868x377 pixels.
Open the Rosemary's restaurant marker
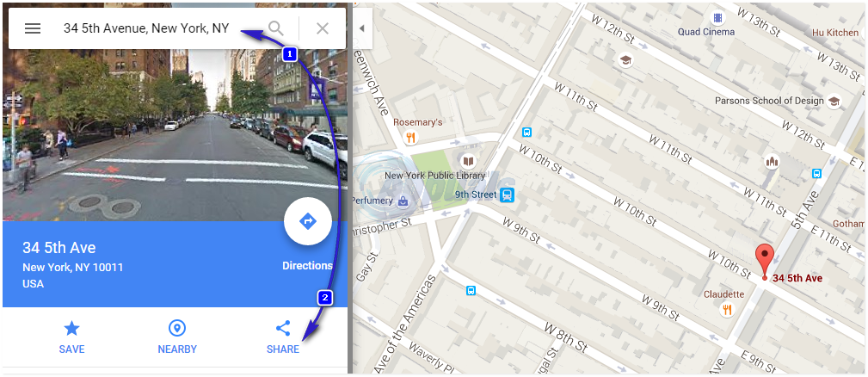(410, 138)
